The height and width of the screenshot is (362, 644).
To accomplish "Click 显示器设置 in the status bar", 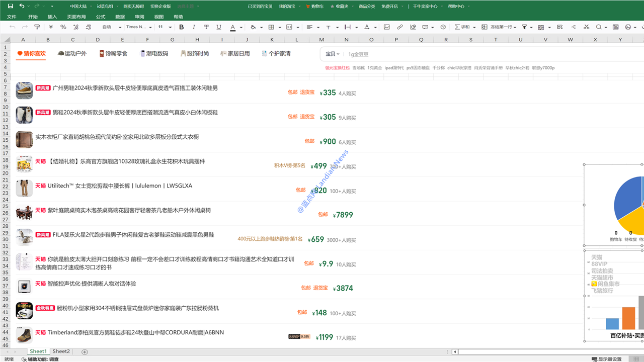I will pyautogui.click(x=607, y=359).
